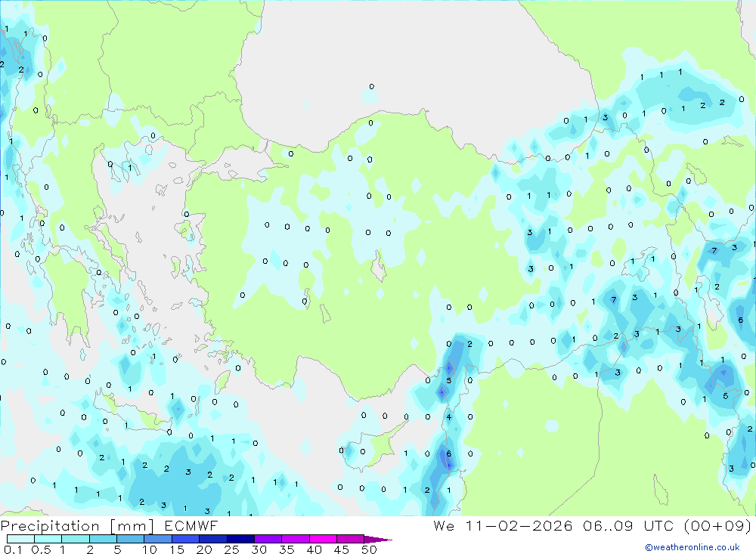Pick the 20–25 mm dark blue swatch

[x=212, y=539]
